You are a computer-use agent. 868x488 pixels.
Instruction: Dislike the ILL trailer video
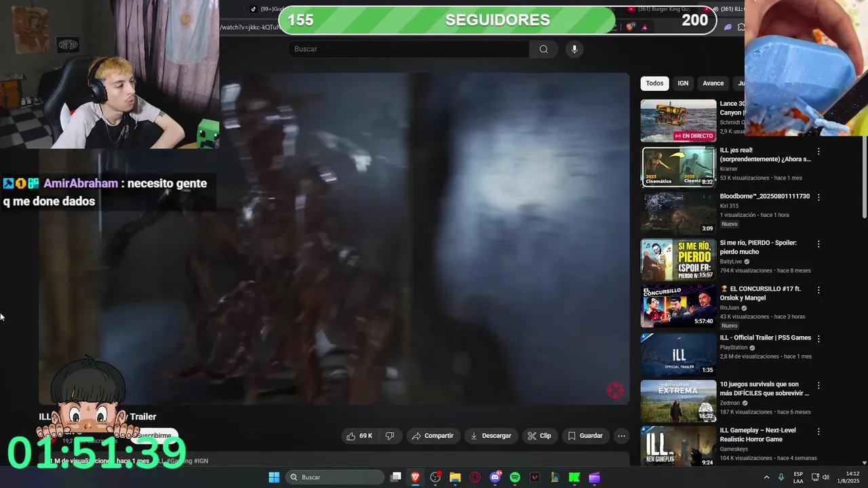point(390,436)
